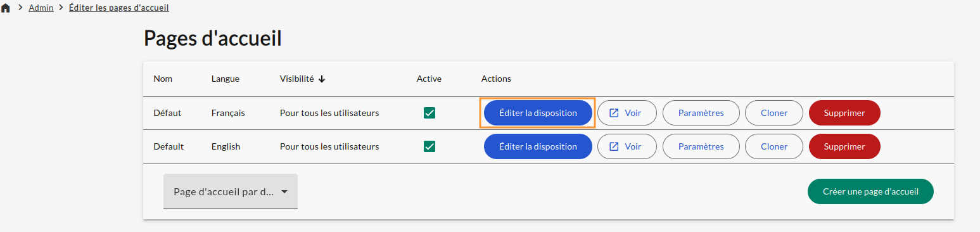The height and width of the screenshot is (232, 980).
Task: Sort table by Visibilité column header
Action: 296,79
